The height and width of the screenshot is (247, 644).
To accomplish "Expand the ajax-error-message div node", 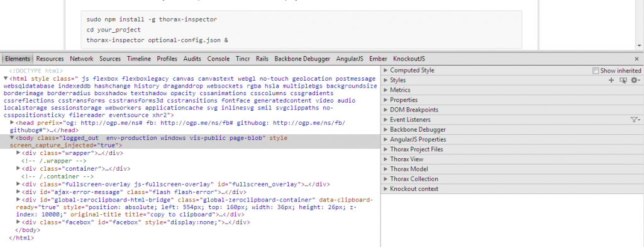I will pyautogui.click(x=18, y=192).
